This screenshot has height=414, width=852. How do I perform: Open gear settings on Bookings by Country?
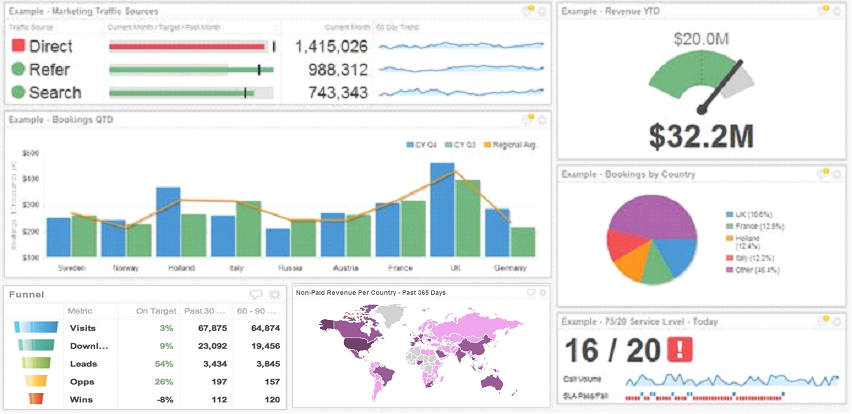point(840,174)
